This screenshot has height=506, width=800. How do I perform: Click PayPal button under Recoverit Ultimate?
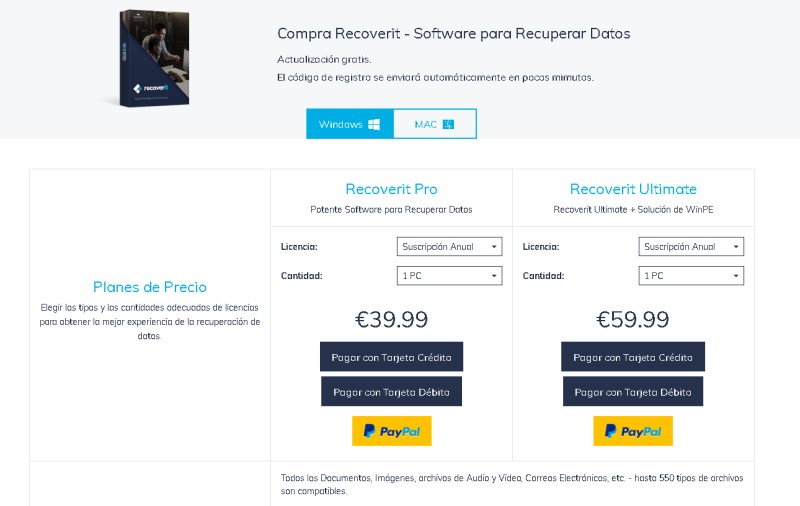633,431
